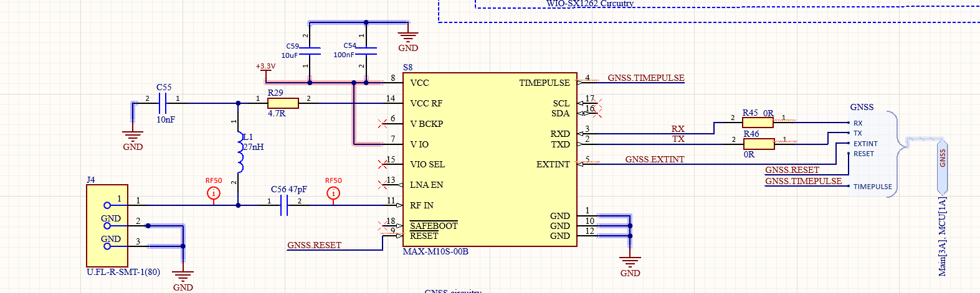Image resolution: width=980 pixels, height=293 pixels.
Task: Select the S8 MAX-M10S IC body
Action: [490, 159]
